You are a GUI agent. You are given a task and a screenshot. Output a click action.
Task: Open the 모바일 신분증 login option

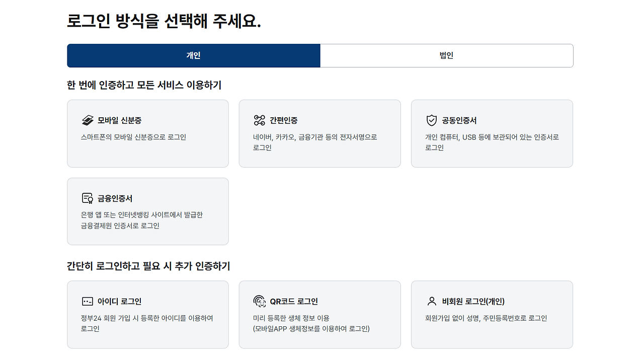click(x=148, y=133)
